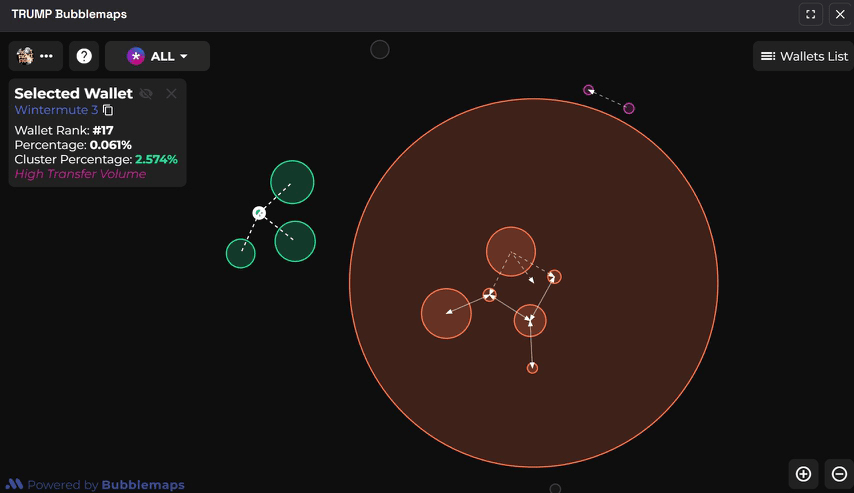Screen dimensions: 854x493
Task: Open the help question mark icon
Action: [x=84, y=56]
